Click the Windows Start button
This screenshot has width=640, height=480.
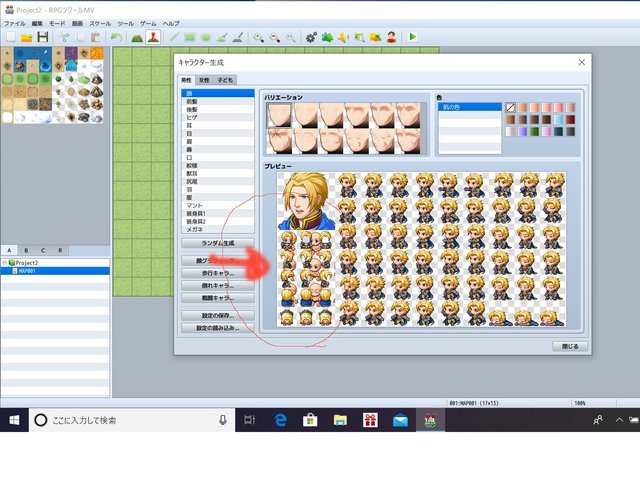[14, 420]
